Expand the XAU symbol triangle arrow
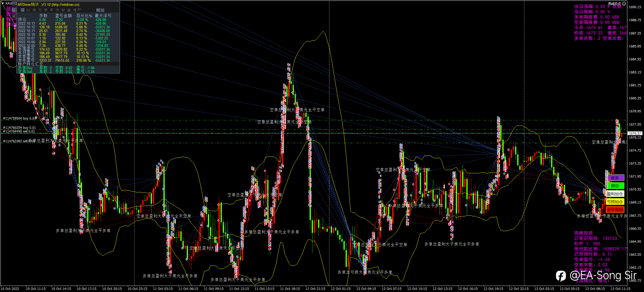The image size is (644, 292). (x=3, y=3)
